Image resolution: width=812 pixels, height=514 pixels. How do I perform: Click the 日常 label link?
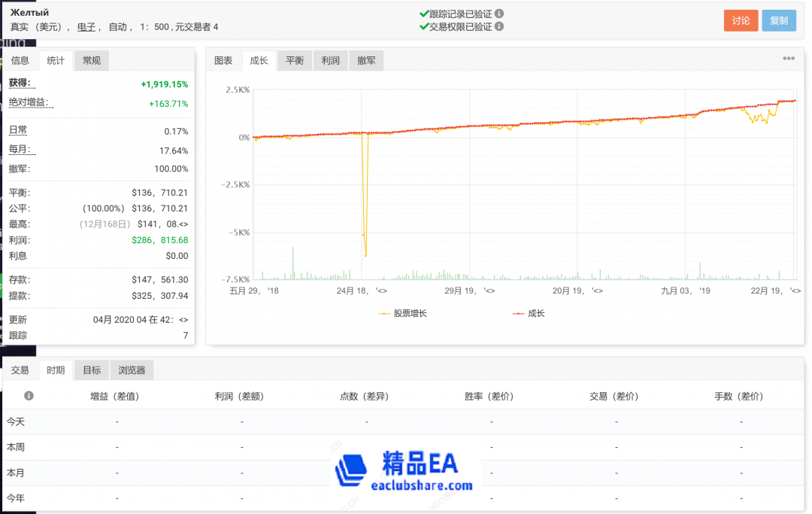point(18,130)
